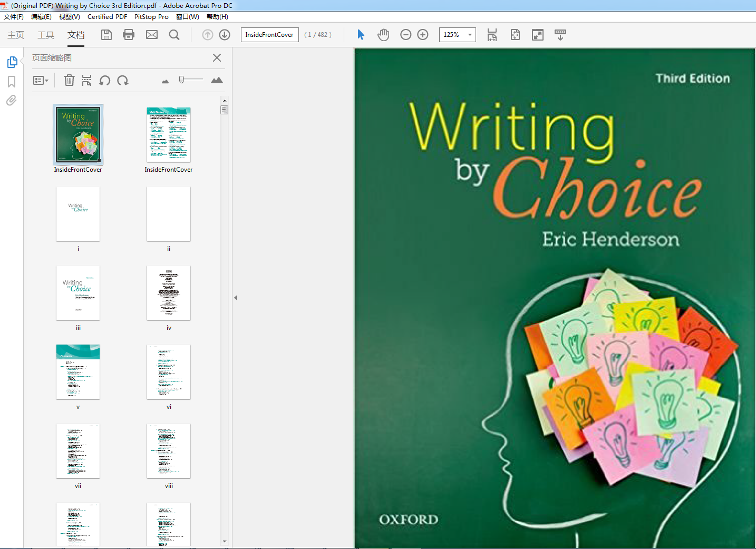The height and width of the screenshot is (549, 756).
Task: Click the read mode keyboard-arrow icon
Action: coord(560,35)
